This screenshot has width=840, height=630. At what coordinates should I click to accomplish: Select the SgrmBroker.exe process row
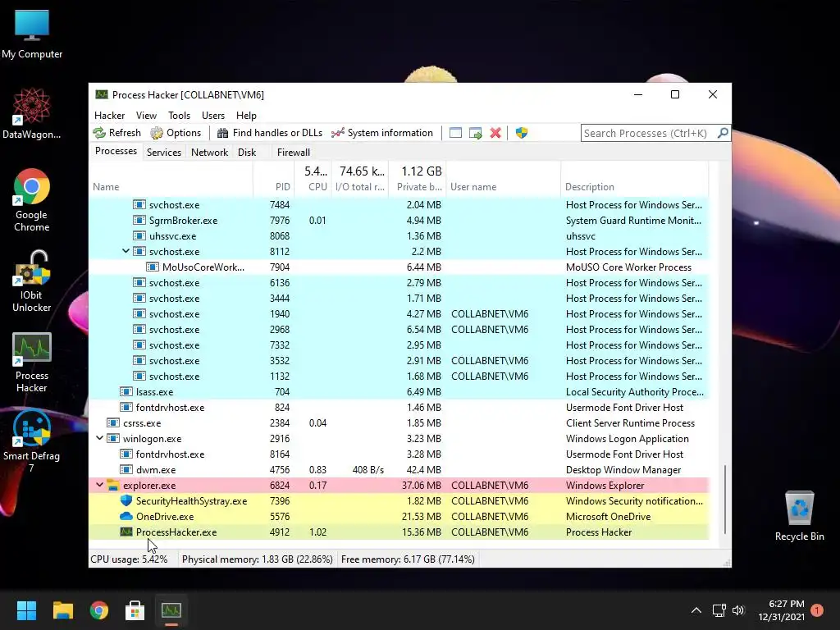pos(399,220)
